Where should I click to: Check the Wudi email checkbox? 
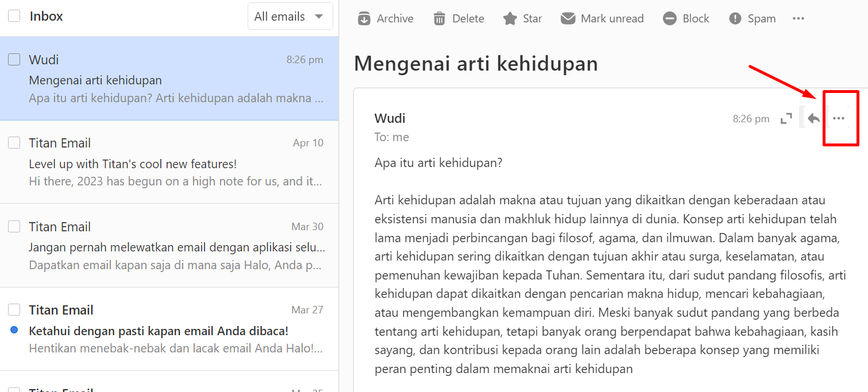(14, 60)
